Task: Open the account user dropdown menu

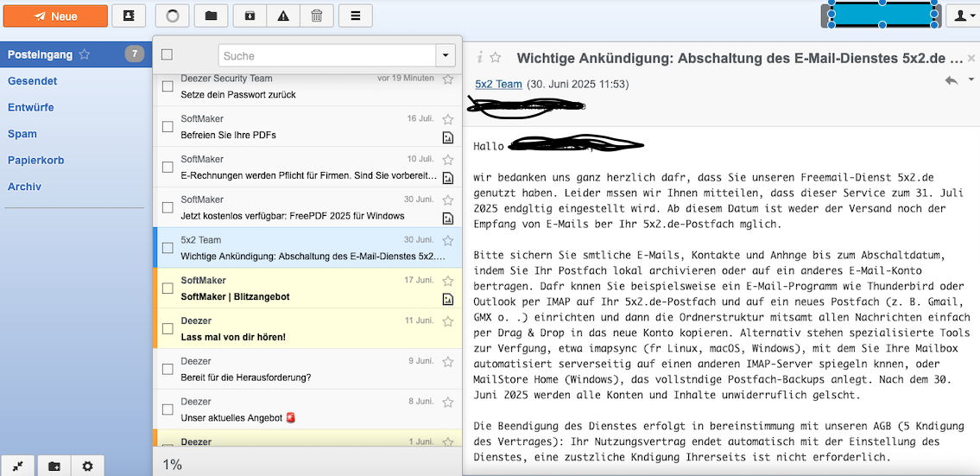Action: [961, 16]
